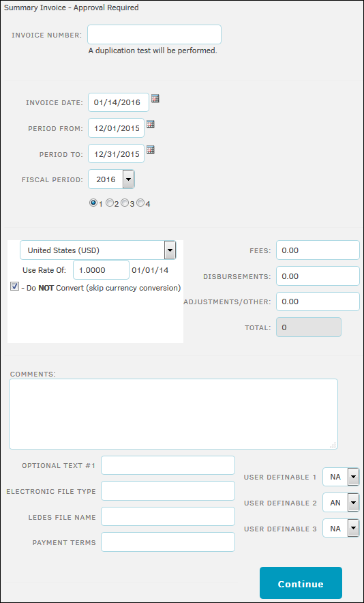Click the Use Rate Of field

101,270
